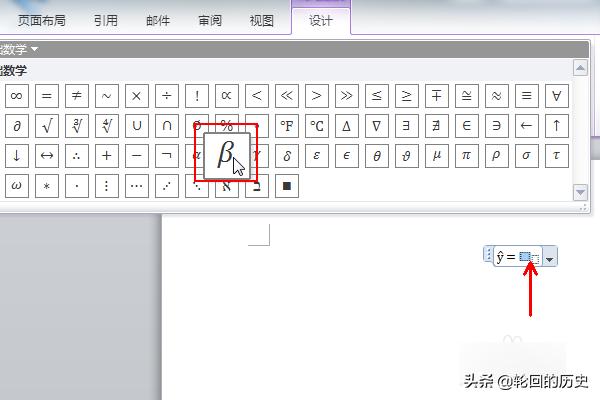
Task: Insert the there-does-not-exist symbol
Action: coord(437,126)
